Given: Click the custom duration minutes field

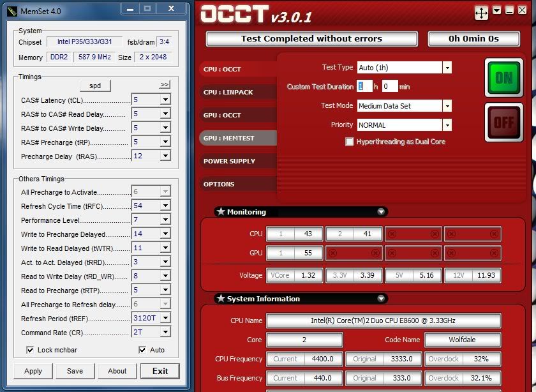Looking at the screenshot, I should [390, 86].
